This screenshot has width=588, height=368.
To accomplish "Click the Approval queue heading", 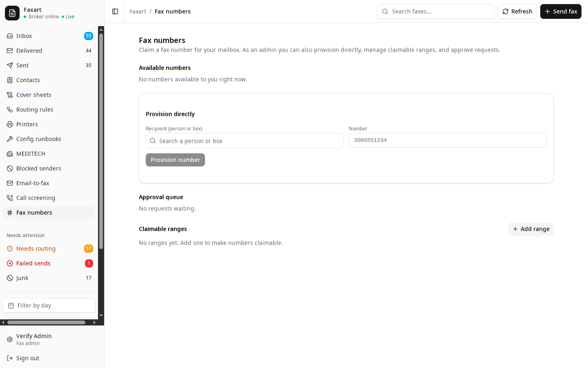I will [x=161, y=197].
